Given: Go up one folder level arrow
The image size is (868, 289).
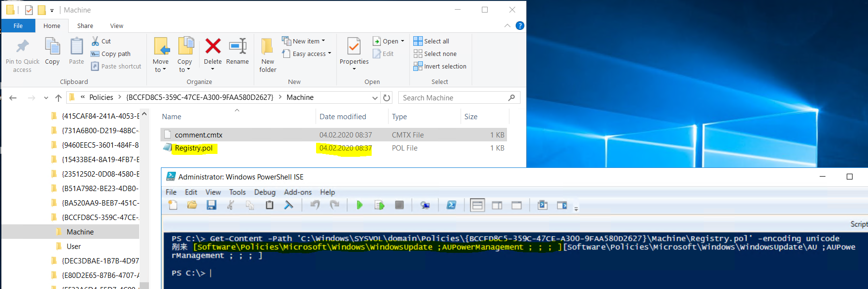Looking at the screenshot, I should pyautogui.click(x=58, y=97).
